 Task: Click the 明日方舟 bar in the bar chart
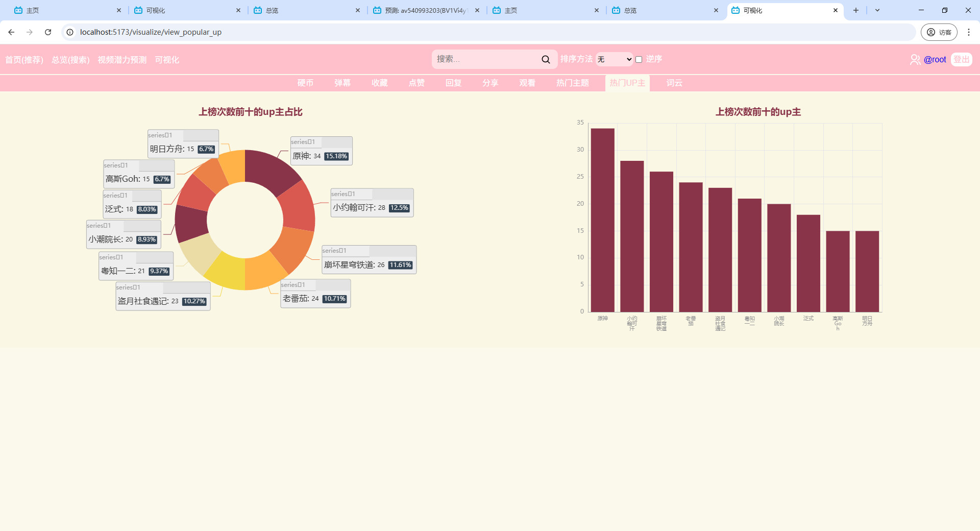click(867, 272)
